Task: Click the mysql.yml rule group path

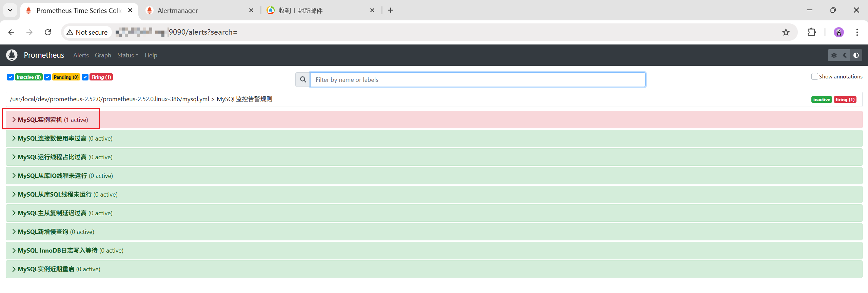Action: pyautogui.click(x=141, y=99)
